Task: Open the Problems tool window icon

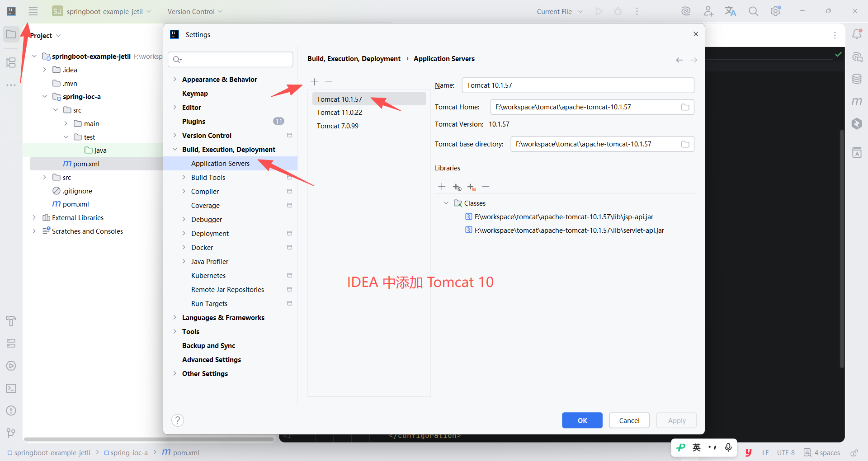Action: tap(11, 410)
